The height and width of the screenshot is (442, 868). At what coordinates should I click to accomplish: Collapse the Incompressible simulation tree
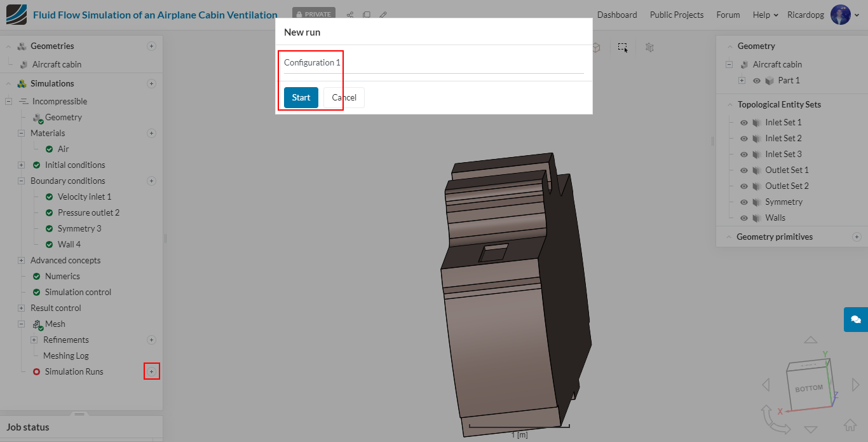pos(8,101)
